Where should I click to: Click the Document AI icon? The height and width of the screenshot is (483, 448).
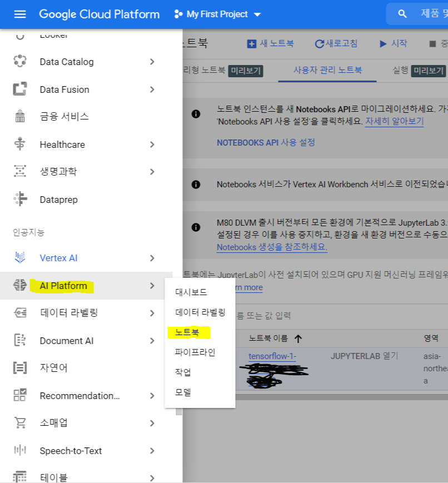pos(20,340)
